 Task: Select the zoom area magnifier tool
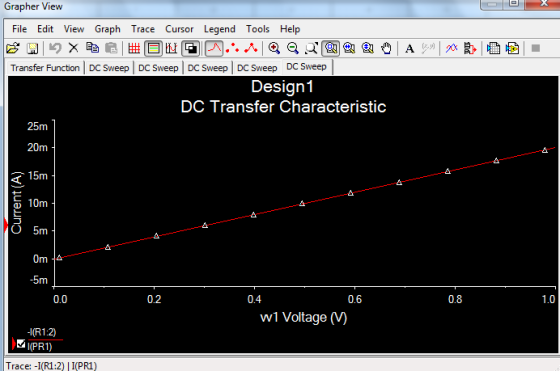click(x=331, y=48)
